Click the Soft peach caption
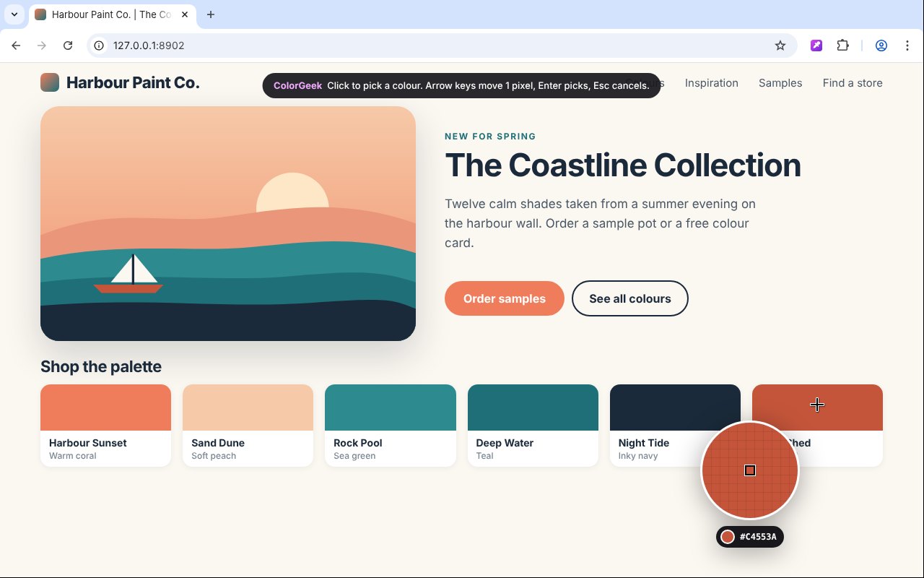This screenshot has height=578, width=924. pos(214,456)
